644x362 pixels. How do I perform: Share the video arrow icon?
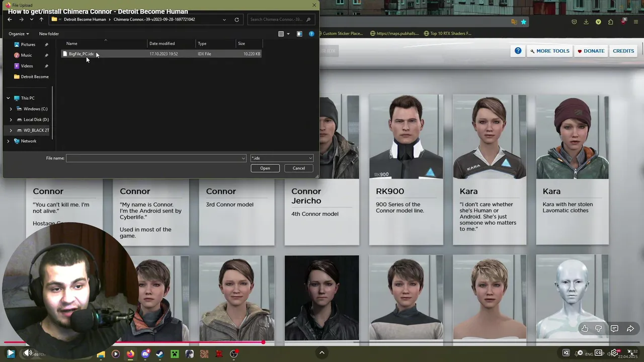click(x=630, y=328)
